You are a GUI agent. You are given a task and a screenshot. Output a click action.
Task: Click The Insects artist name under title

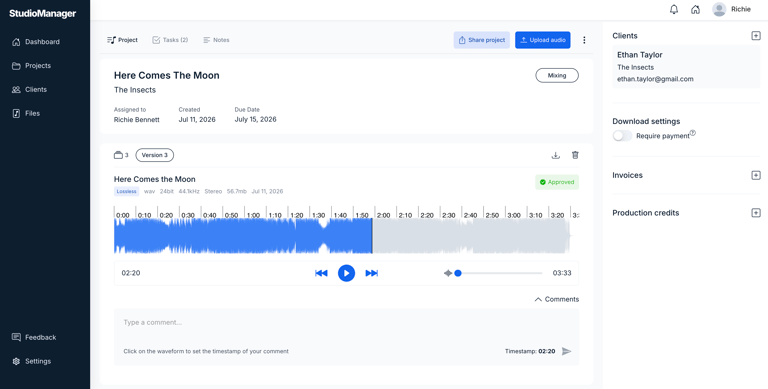tap(135, 90)
